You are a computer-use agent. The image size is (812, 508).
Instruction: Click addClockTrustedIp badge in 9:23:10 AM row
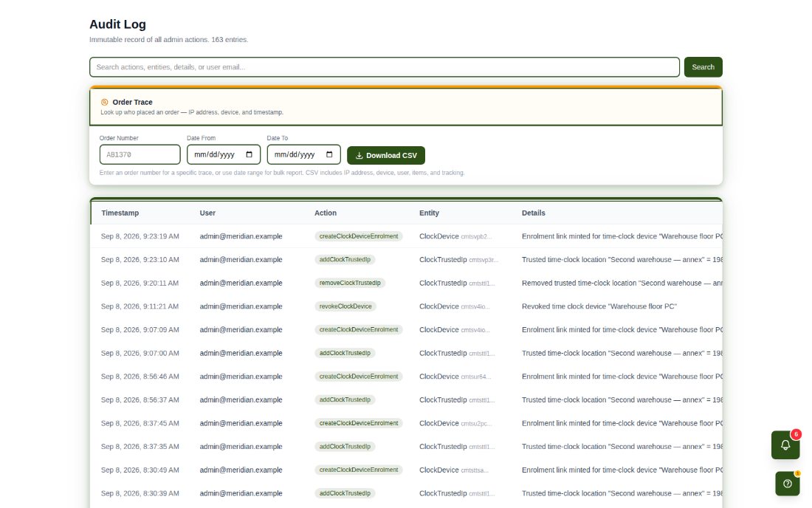345,259
